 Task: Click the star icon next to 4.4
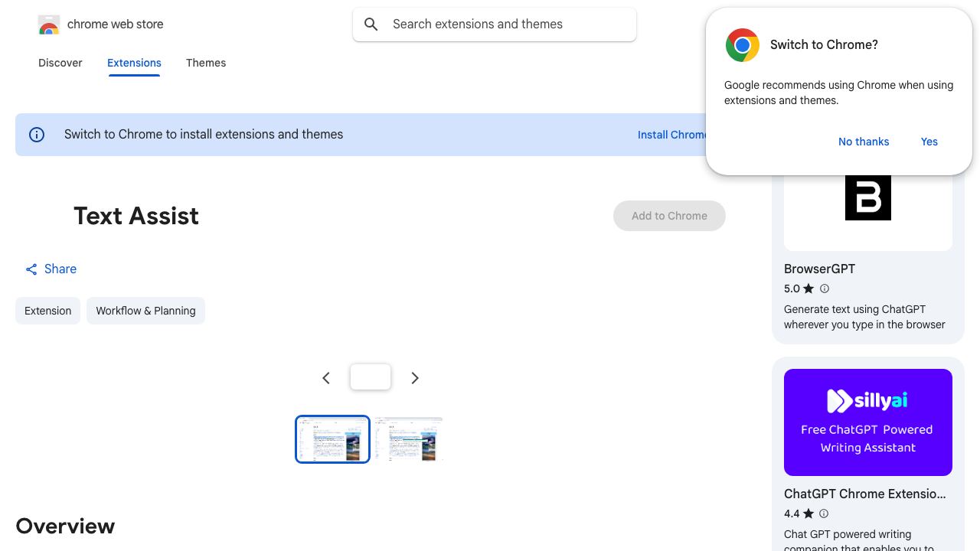(808, 514)
